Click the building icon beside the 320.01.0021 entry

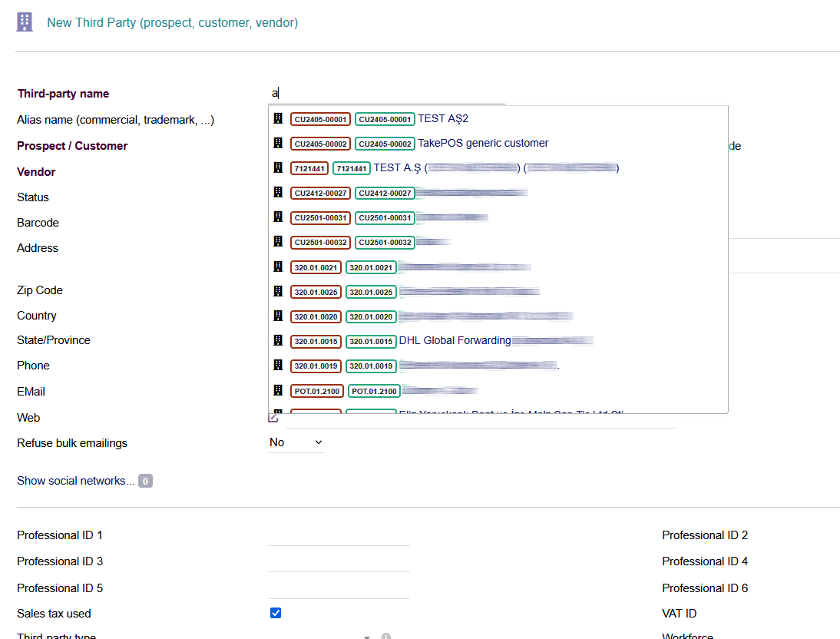(279, 267)
